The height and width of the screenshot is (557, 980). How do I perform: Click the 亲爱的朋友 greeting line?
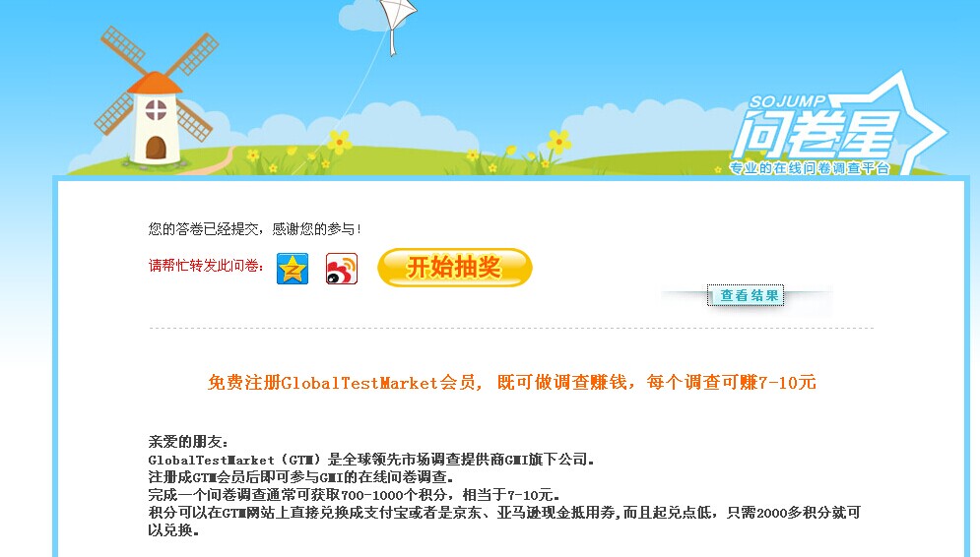pos(189,442)
